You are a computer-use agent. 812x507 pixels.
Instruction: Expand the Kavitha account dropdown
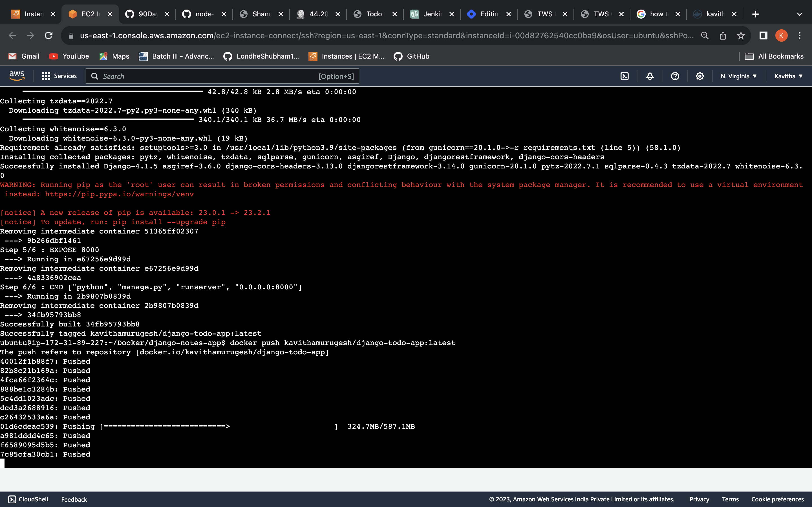click(788, 76)
